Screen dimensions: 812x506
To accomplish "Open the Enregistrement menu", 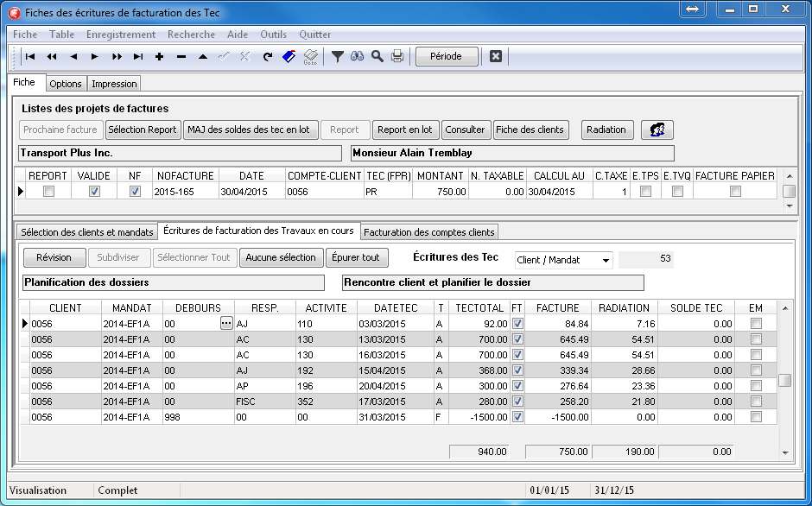I will coord(121,35).
